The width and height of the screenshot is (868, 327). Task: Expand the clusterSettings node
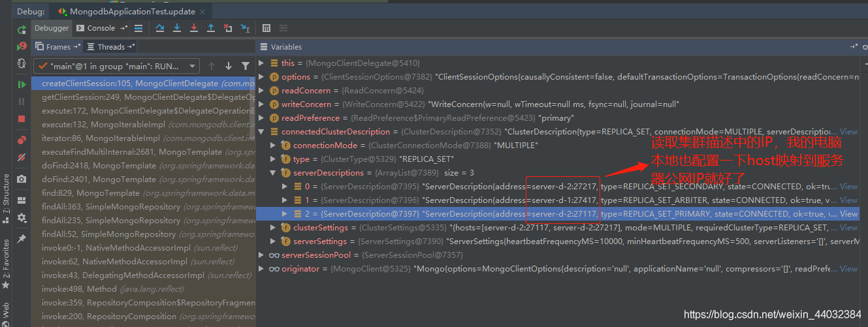274,228
